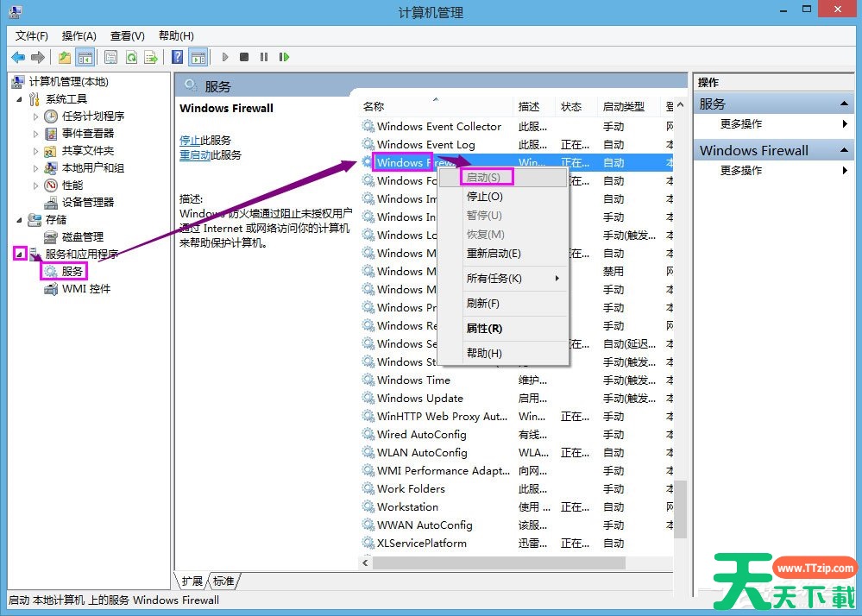Toggle the Show/Hide Console Tree toolbar button

click(x=85, y=57)
